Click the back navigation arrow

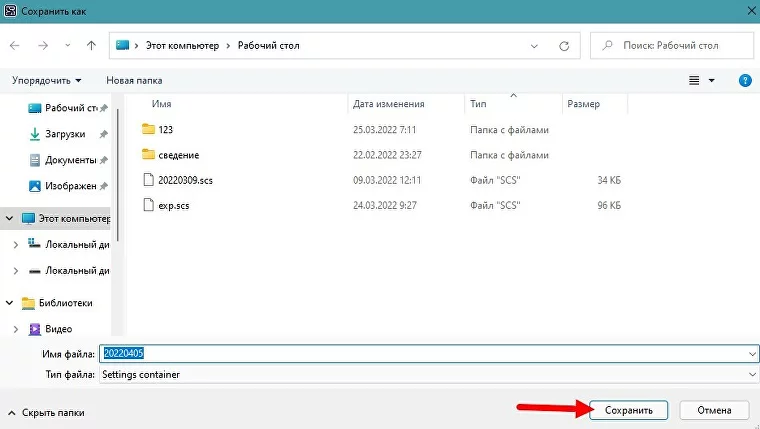click(15, 45)
